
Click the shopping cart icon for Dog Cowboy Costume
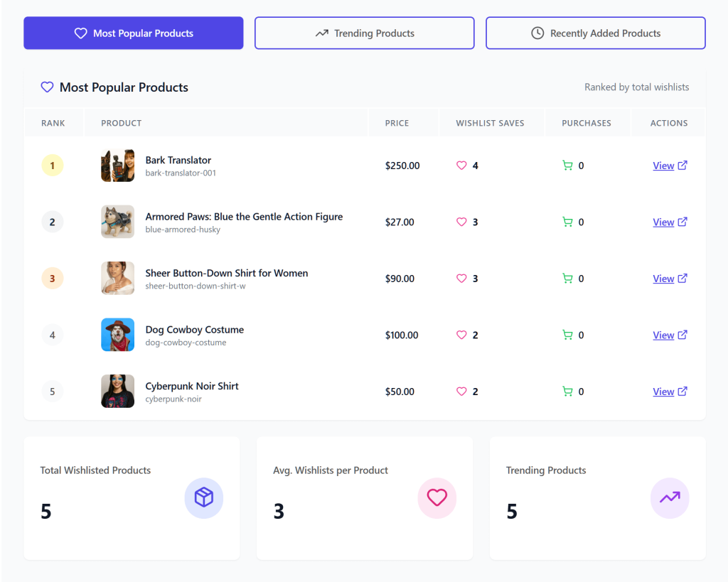click(x=568, y=335)
